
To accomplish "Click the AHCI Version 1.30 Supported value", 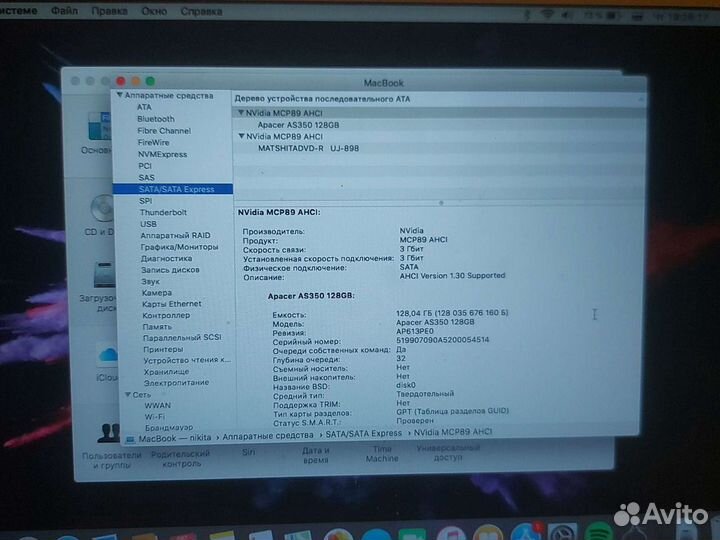I will 452,276.
